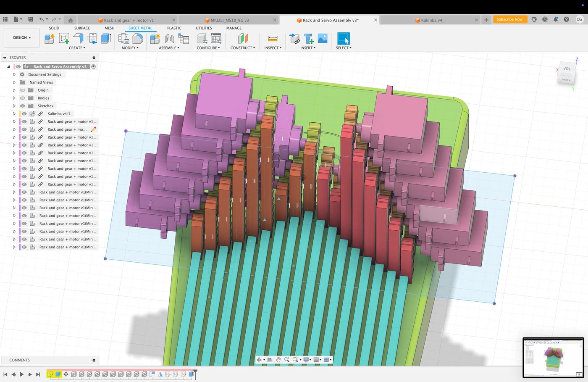
Task: Open the CG user account button
Action: pyautogui.click(x=579, y=19)
